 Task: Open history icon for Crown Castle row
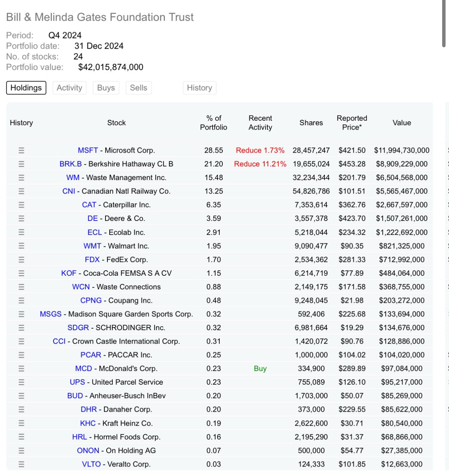(21, 342)
